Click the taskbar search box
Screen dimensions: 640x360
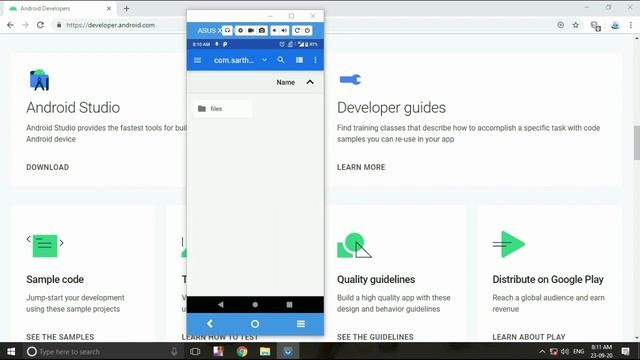(102, 351)
